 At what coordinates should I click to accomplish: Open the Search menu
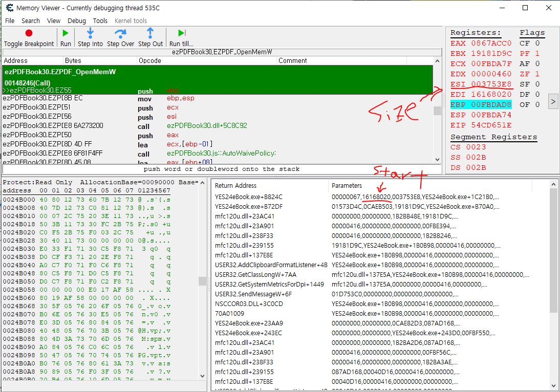click(x=30, y=20)
